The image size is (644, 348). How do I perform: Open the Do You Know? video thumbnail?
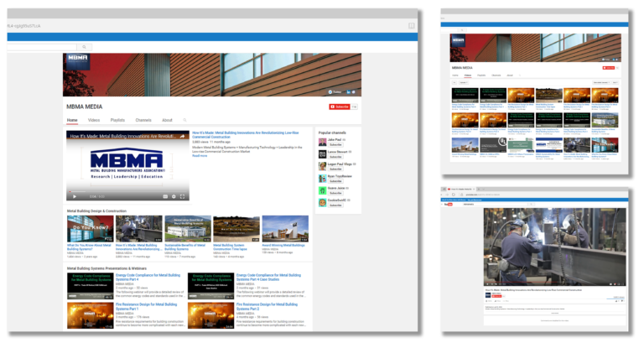click(x=91, y=228)
